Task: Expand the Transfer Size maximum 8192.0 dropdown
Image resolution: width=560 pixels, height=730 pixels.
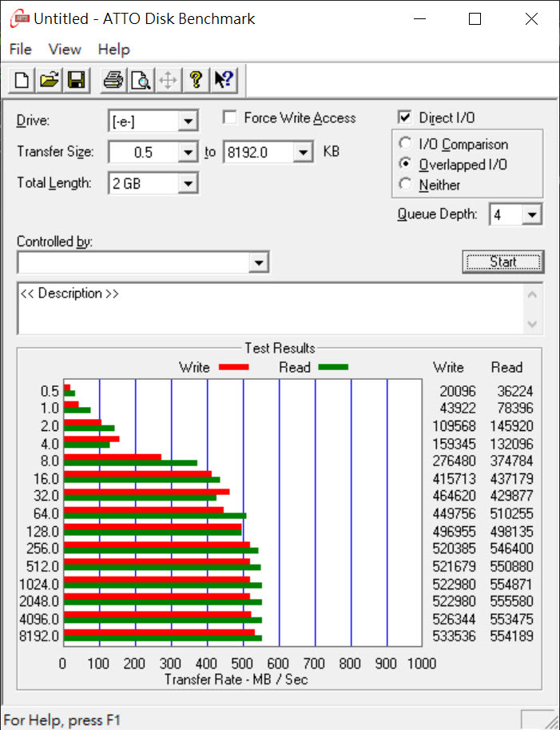Action: pyautogui.click(x=303, y=152)
